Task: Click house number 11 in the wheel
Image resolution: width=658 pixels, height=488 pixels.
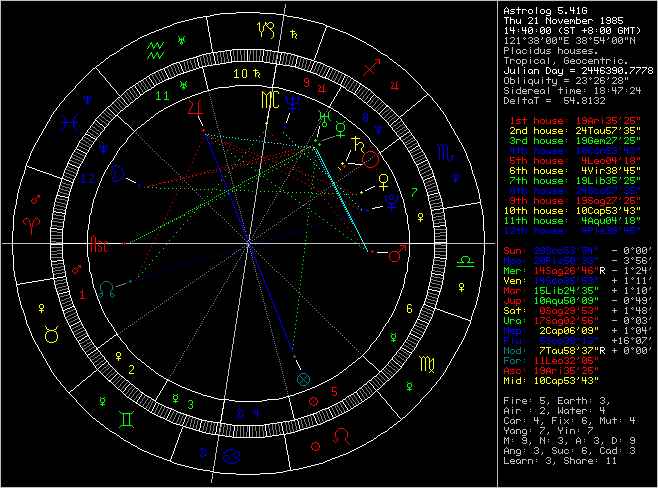Action: click(x=162, y=95)
